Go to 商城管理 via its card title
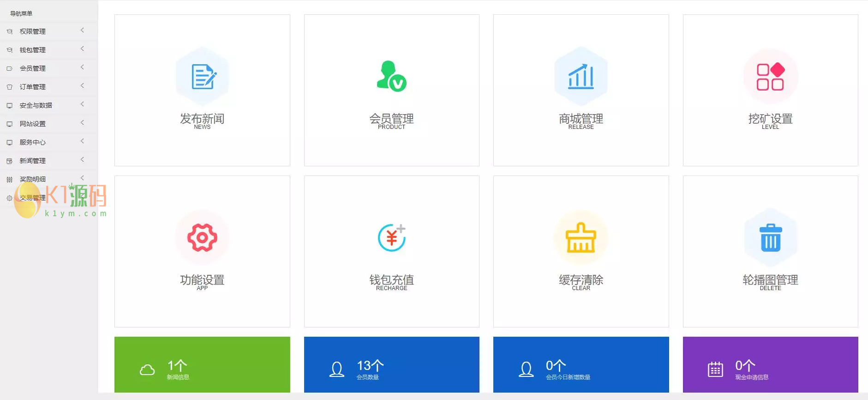 pyautogui.click(x=581, y=119)
